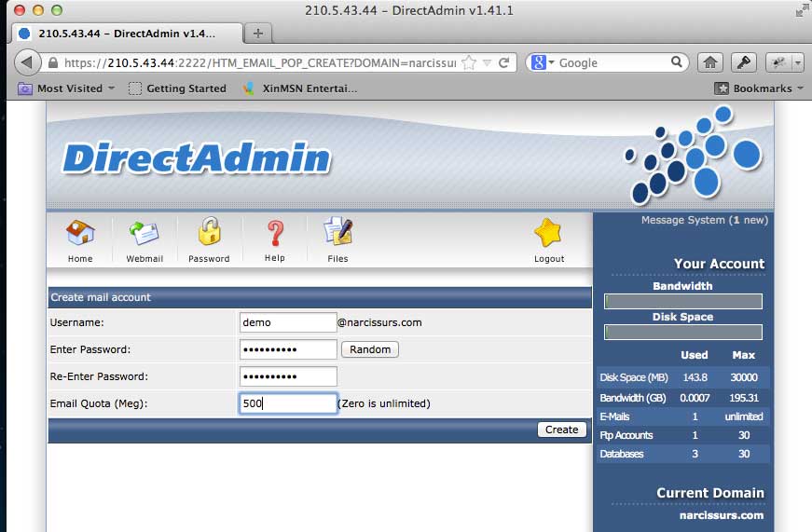Open a new tab with plus button

click(x=258, y=34)
